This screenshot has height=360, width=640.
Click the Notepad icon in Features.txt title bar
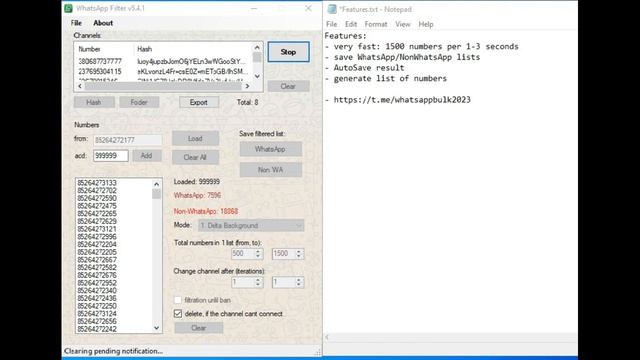(332, 9)
